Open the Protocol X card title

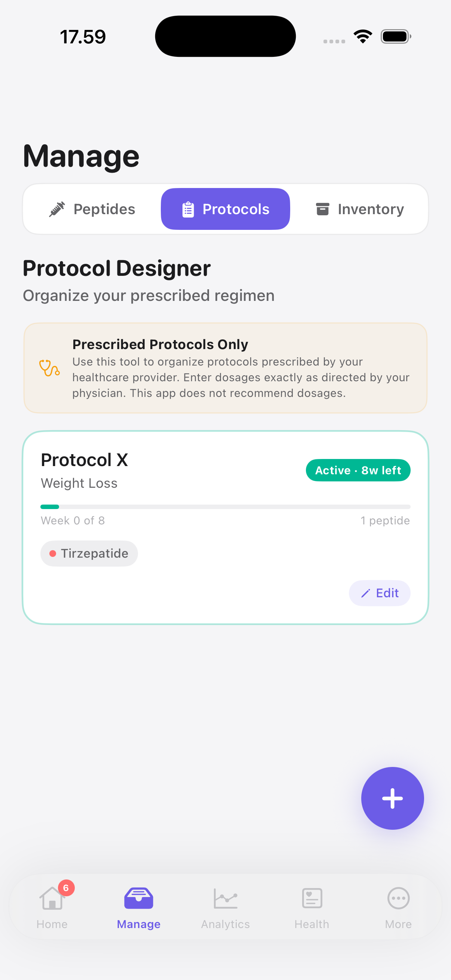[x=85, y=460]
